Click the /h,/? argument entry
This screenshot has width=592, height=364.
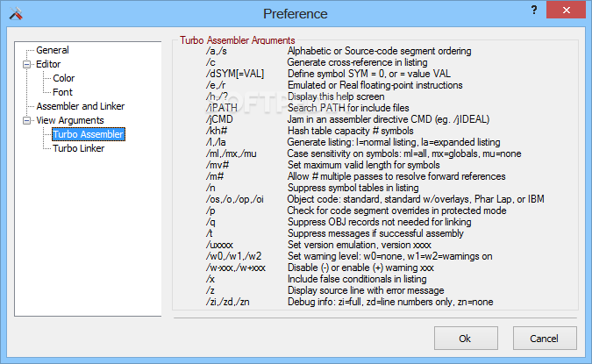(x=217, y=96)
